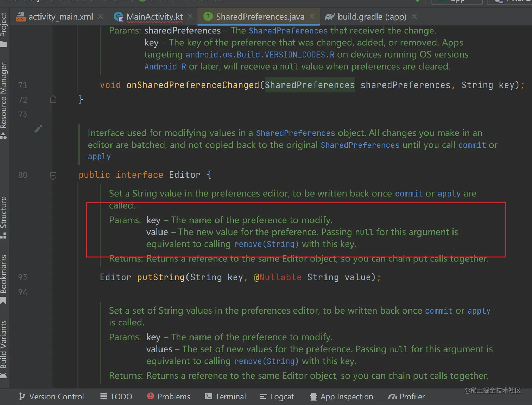This screenshot has height=405, width=532.
Task: Open the Problems panel
Action: tap(169, 397)
